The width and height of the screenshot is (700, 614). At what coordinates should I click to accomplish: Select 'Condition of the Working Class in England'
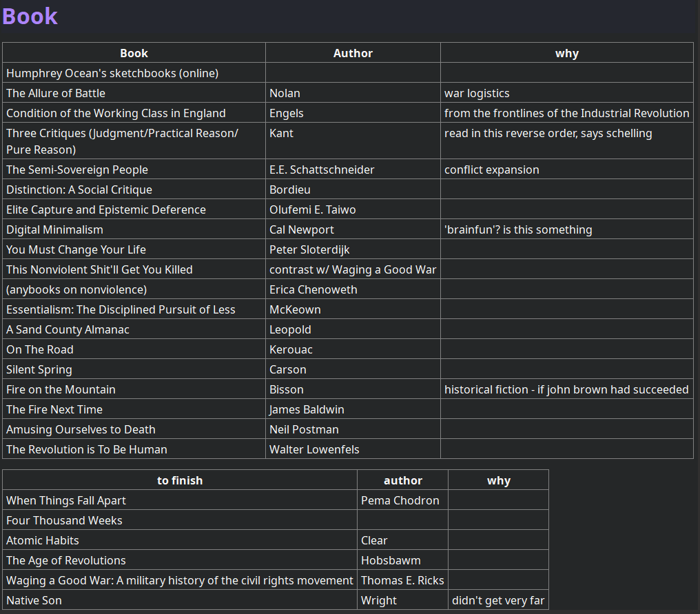coord(116,113)
